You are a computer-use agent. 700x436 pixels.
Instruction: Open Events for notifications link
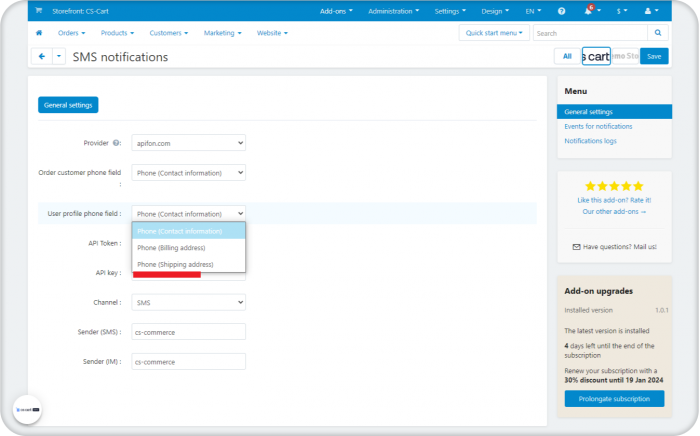(x=598, y=126)
